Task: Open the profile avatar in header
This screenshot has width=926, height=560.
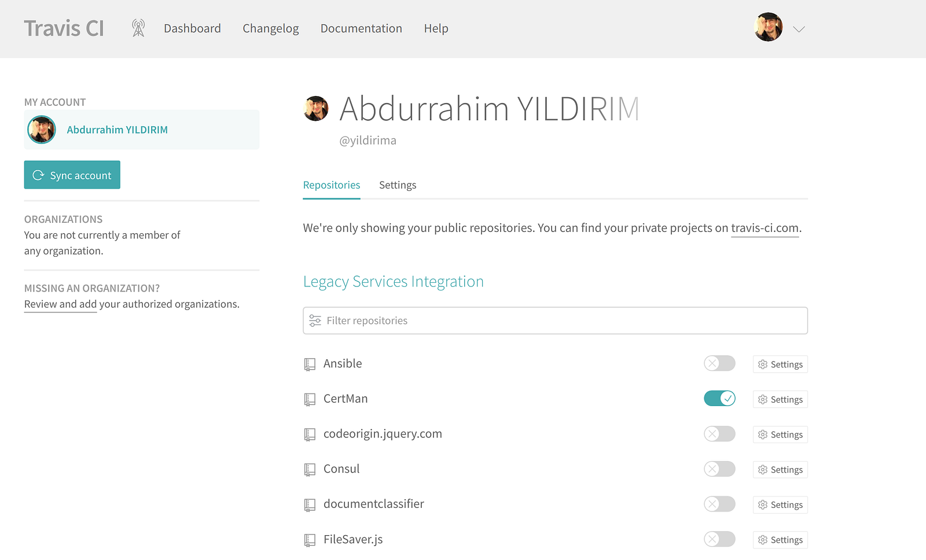Action: point(769,27)
